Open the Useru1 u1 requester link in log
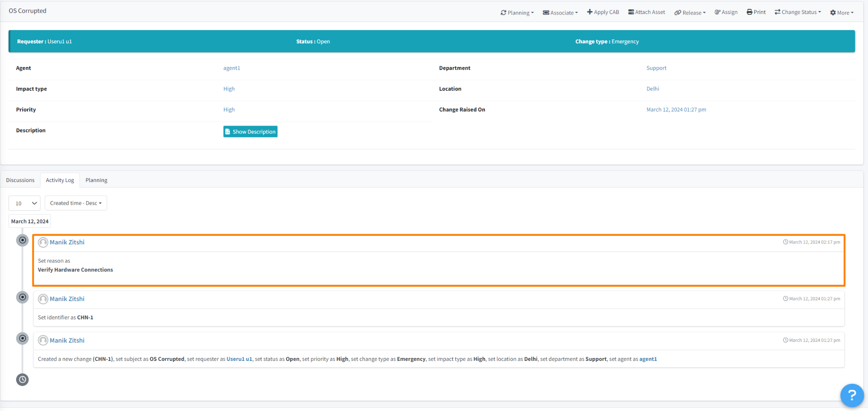 pos(239,359)
